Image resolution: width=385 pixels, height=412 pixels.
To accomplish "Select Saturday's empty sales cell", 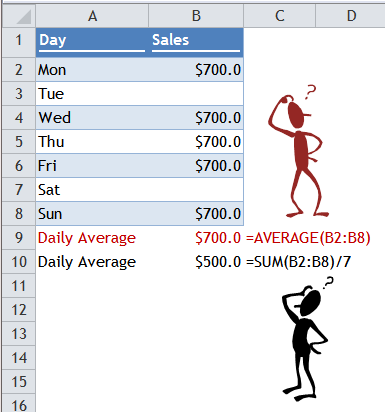I will pos(196,190).
